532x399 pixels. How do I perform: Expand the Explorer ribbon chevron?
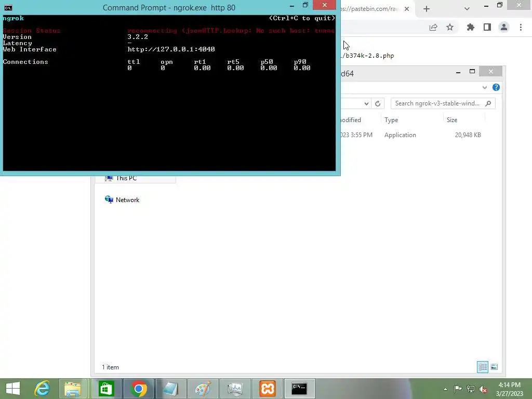pos(485,87)
